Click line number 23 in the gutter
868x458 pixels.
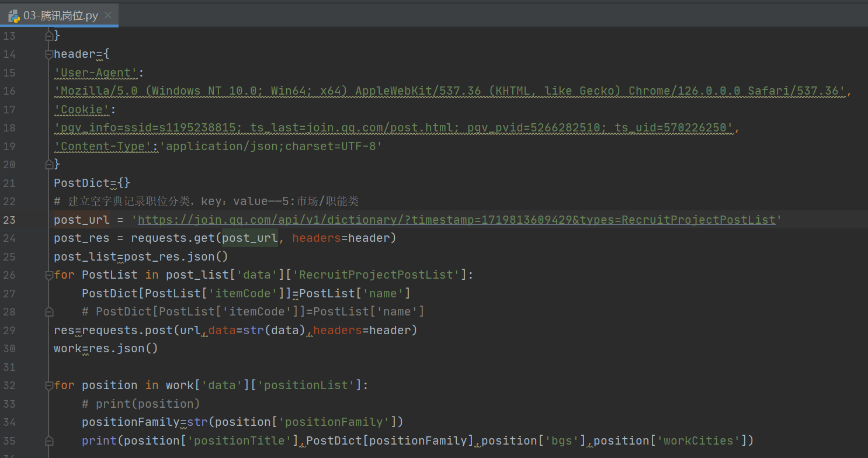click(9, 220)
